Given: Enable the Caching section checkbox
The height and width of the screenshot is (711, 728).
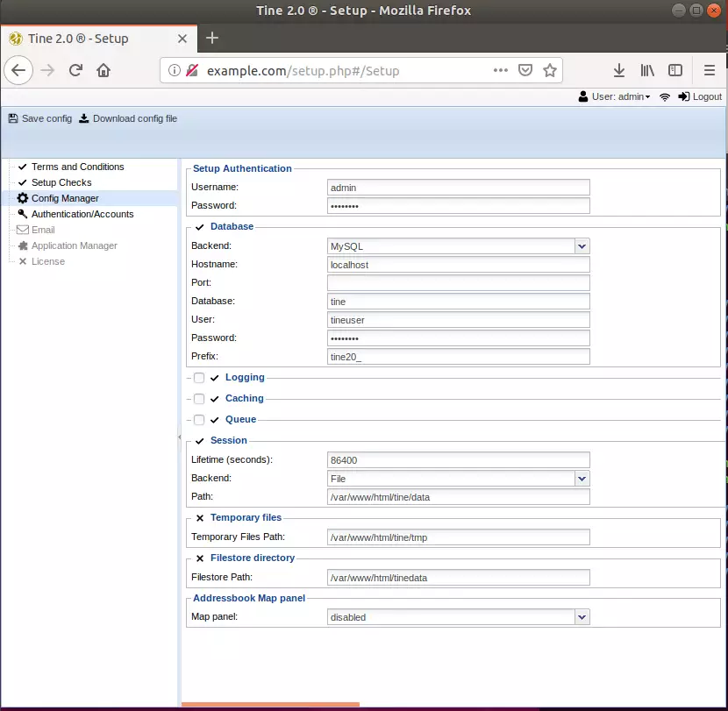Looking at the screenshot, I should click(x=199, y=399).
